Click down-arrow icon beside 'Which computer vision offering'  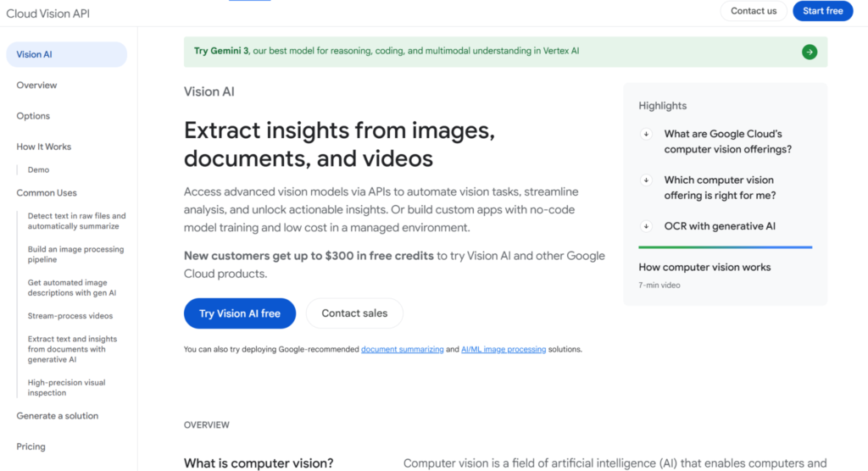(x=646, y=180)
